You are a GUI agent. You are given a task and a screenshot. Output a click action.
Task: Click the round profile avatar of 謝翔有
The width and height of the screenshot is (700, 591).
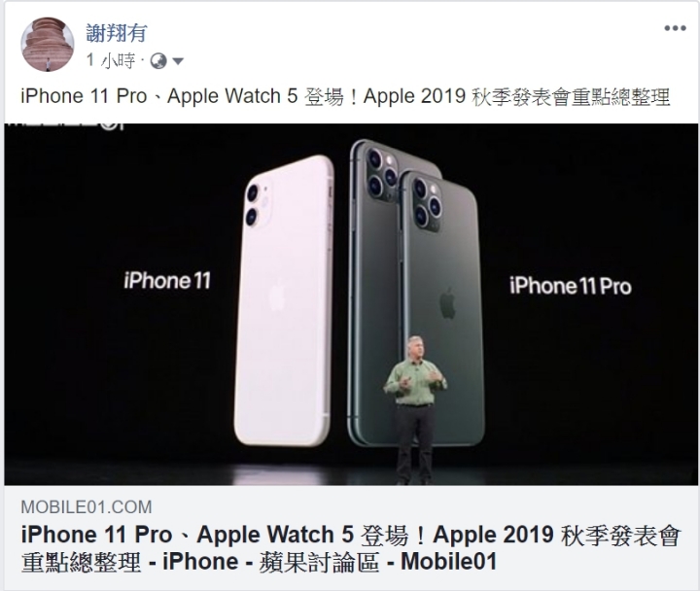[x=48, y=45]
